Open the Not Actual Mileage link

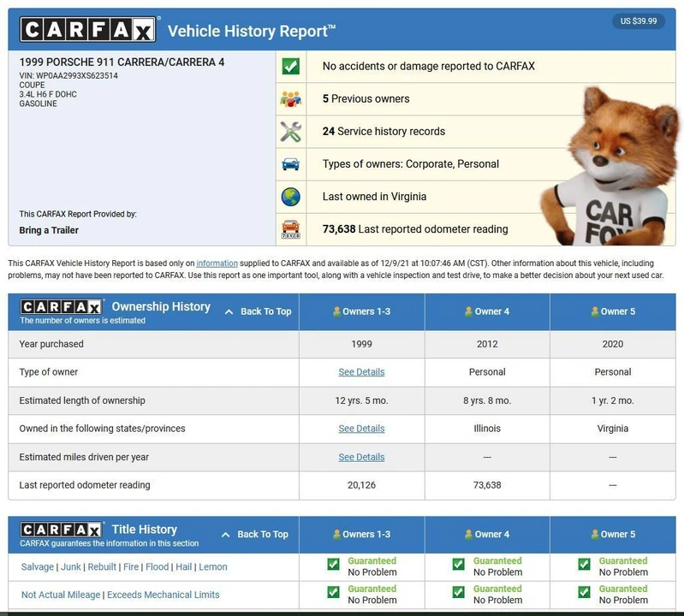(x=61, y=595)
